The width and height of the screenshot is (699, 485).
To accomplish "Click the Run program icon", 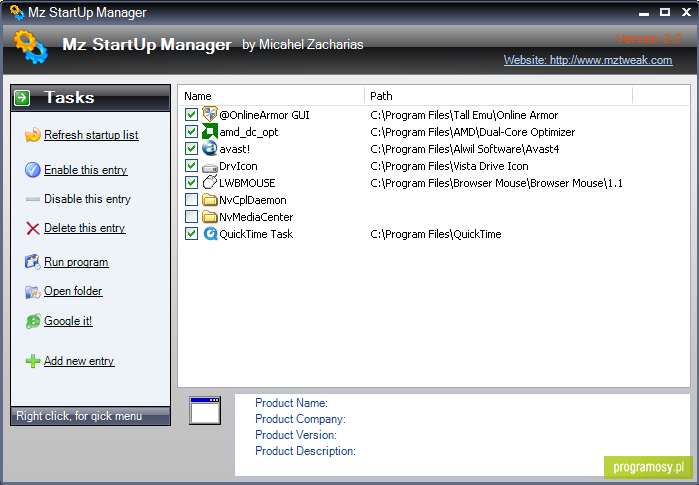I will tap(33, 262).
